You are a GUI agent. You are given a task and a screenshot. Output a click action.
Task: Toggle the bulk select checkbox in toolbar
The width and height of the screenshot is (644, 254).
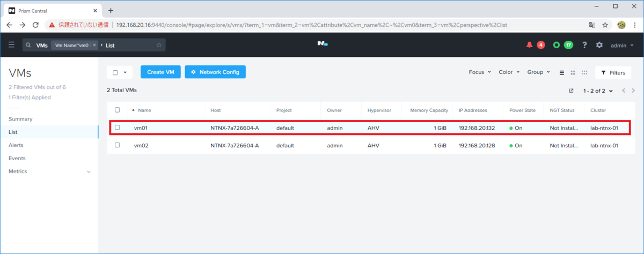(x=115, y=72)
